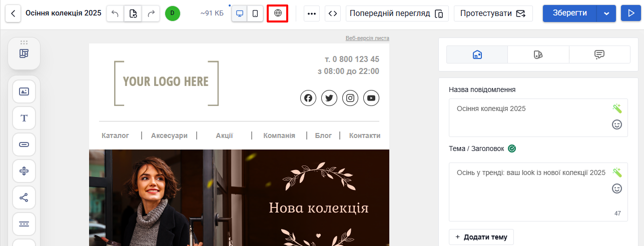Switch to desktop preview mode
This screenshot has width=644, height=246.
point(240,13)
